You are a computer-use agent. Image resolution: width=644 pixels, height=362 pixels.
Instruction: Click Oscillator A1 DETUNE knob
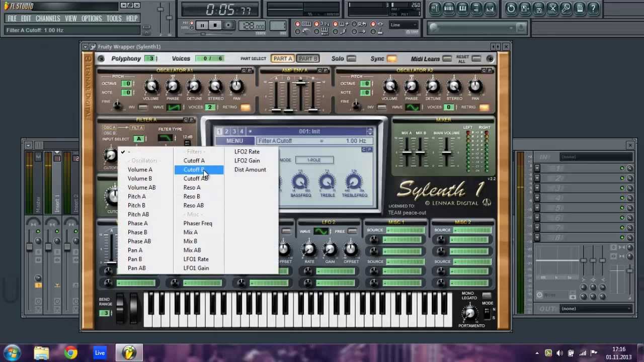click(194, 86)
